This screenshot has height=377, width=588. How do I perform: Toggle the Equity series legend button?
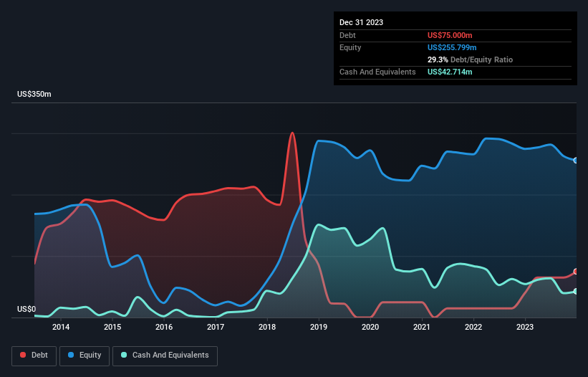coord(85,355)
